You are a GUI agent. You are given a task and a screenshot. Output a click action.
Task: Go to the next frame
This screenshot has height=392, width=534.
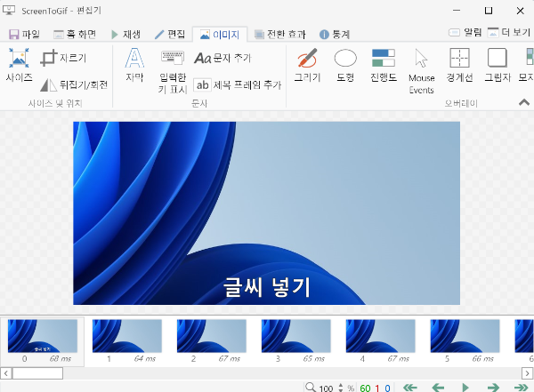(x=493, y=388)
